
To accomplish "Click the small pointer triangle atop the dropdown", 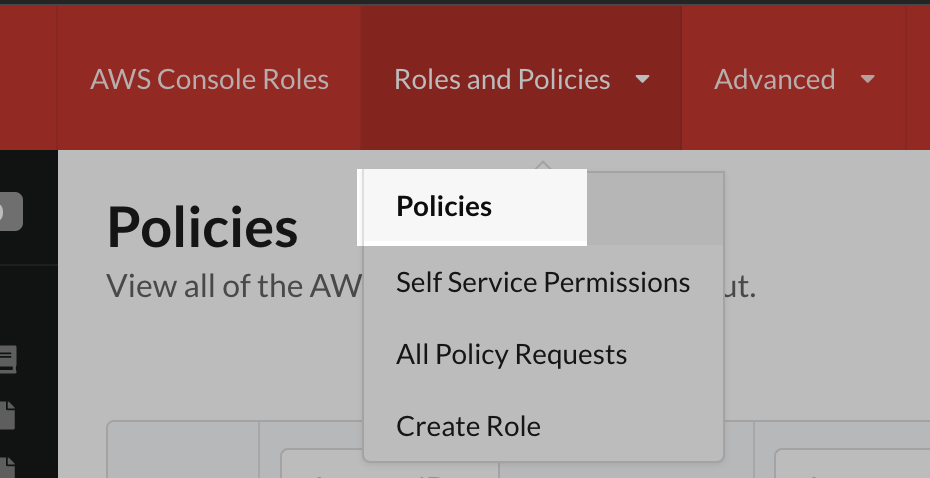I will tap(542, 165).
